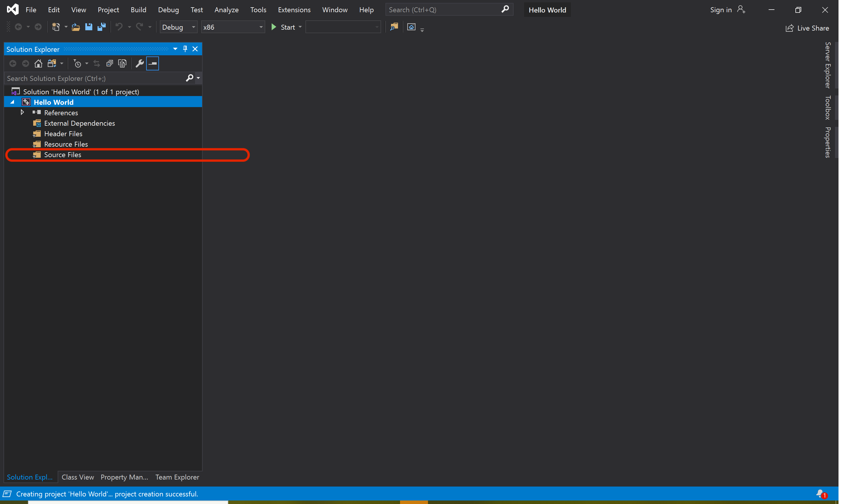Click the search icon in Quick Launch
This screenshot has width=842, height=504.
pos(505,10)
